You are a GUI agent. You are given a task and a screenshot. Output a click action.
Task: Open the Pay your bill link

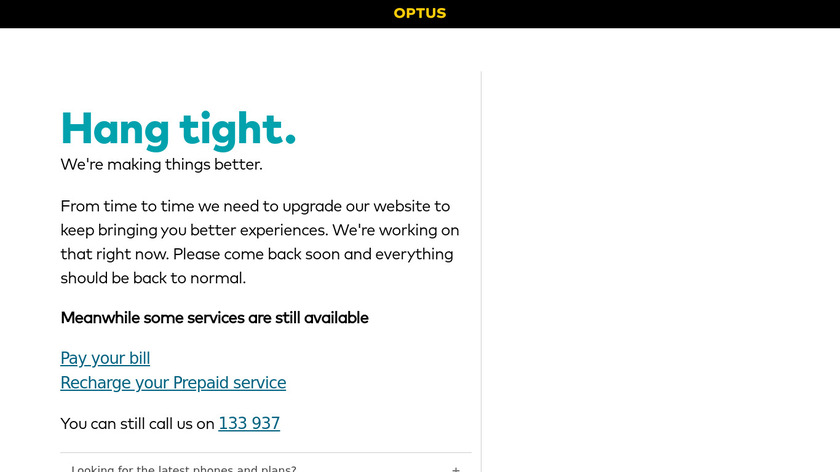pos(105,358)
